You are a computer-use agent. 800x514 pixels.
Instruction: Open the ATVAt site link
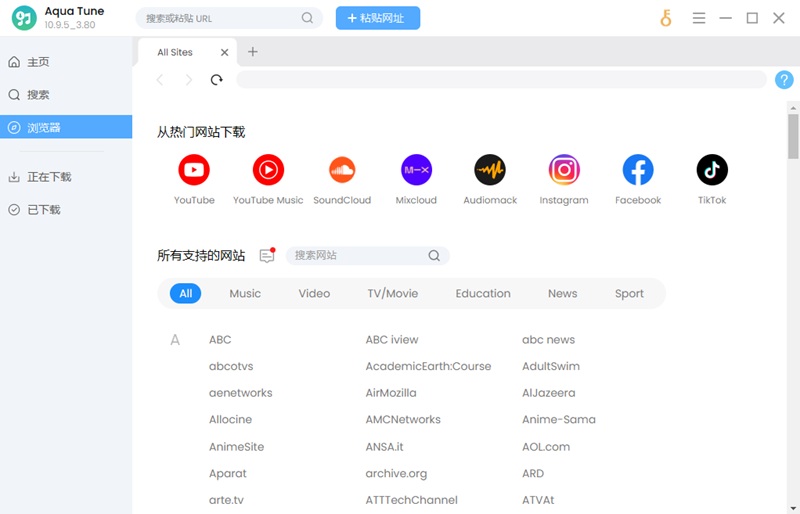pos(538,500)
